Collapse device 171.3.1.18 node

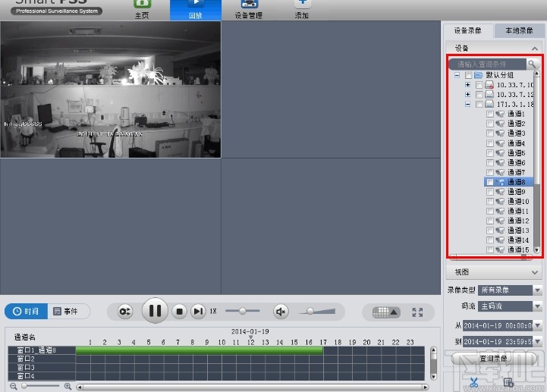(x=468, y=105)
